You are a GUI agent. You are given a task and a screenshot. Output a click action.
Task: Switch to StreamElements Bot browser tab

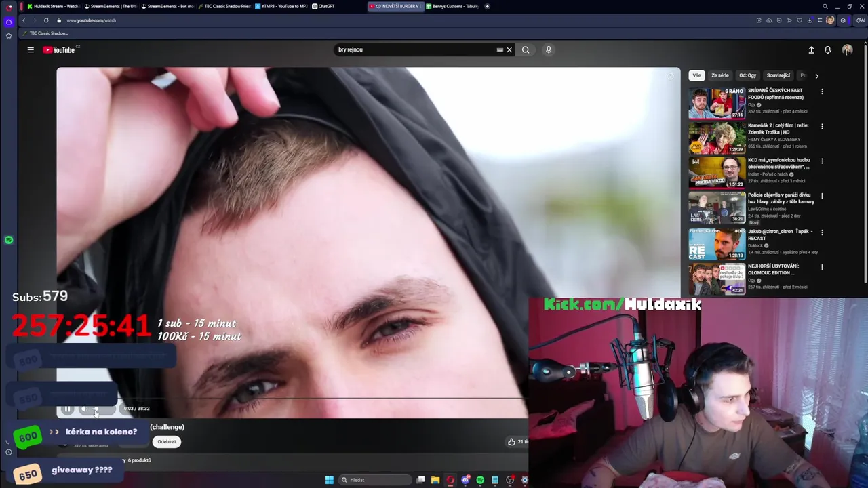(x=166, y=6)
